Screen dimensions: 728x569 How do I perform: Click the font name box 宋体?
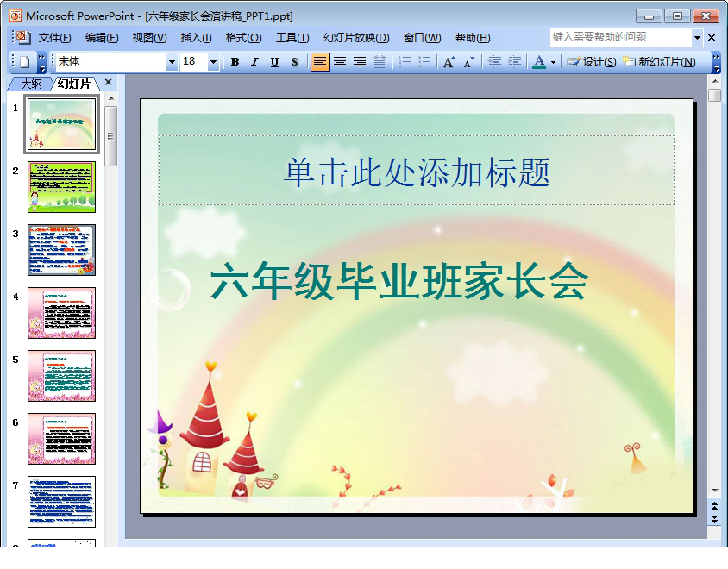(x=111, y=62)
